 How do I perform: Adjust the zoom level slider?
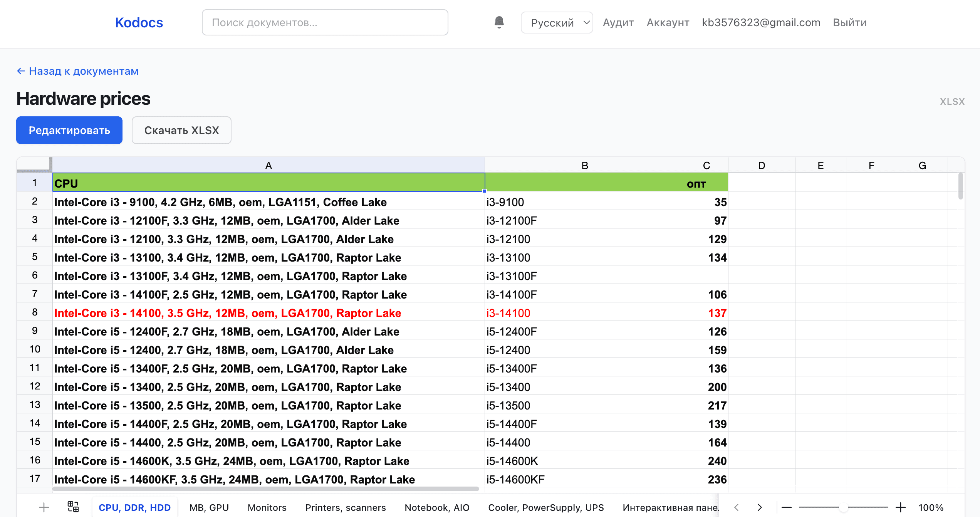(843, 507)
